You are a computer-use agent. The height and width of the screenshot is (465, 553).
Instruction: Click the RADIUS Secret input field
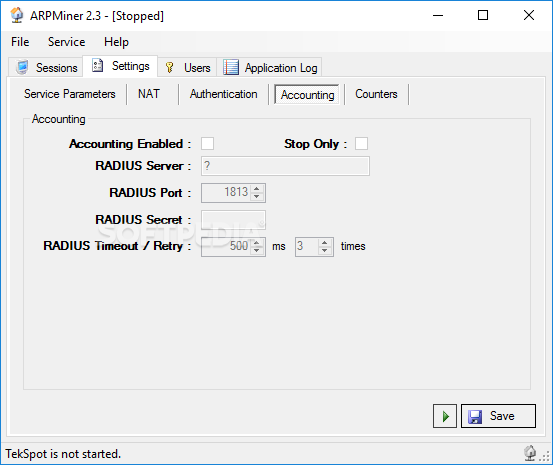(233, 220)
